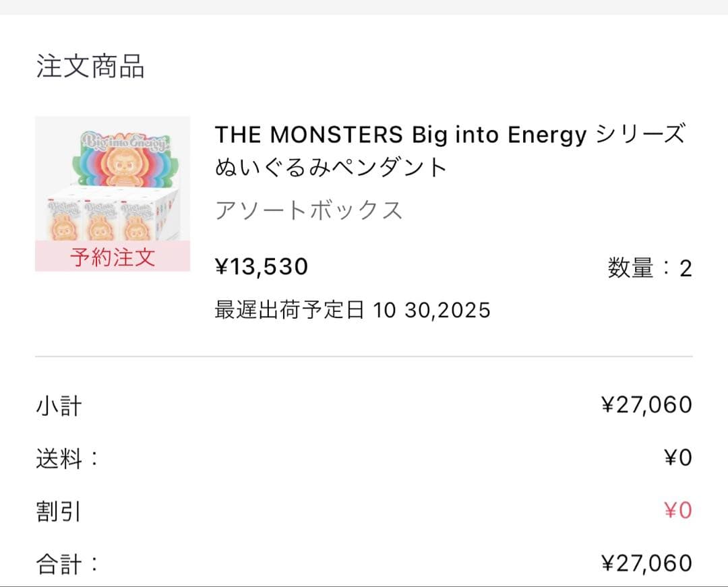Click the 小計 subtotal label
Screen dimensions: 728x587
tap(59, 406)
